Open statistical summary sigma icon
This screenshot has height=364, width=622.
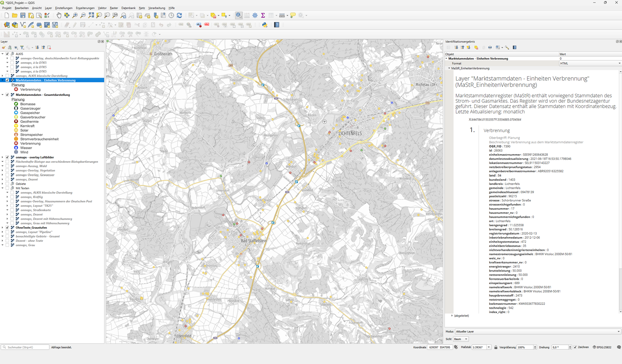[263, 16]
